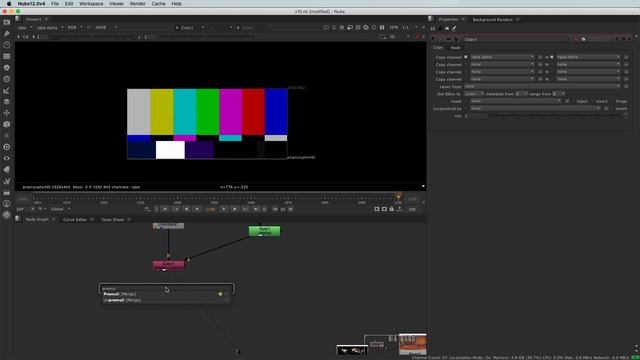Open the Views nodes toolbar icon
Image resolution: width=640 pixels, height=360 pixels.
pyautogui.click(x=7, y=158)
